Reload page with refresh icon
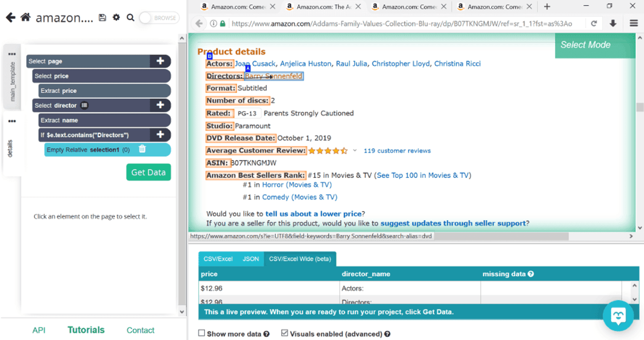Viewport: 644px width, 340px height. 594,24
